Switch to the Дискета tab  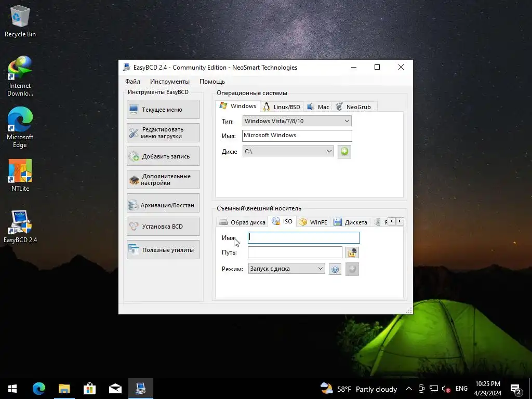click(351, 222)
